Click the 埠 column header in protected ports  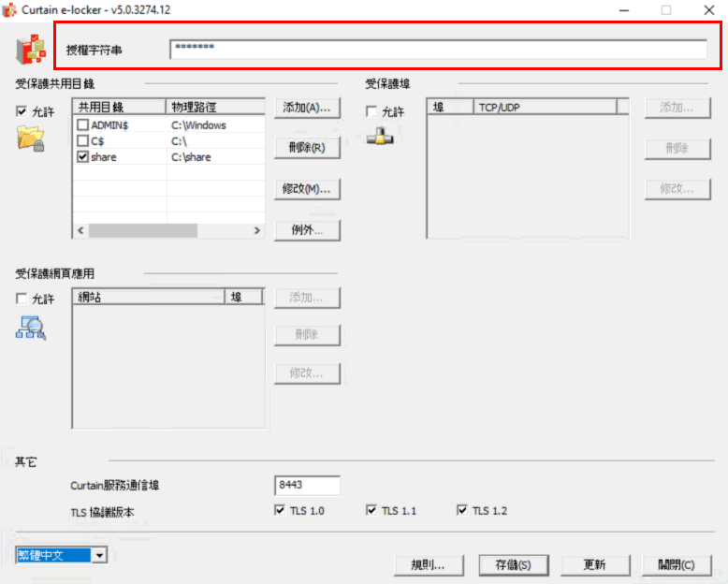point(450,108)
